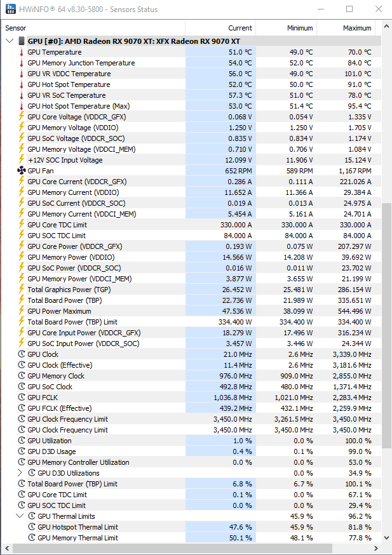Screen dimensions: 392x555
Task: Expand the GPU D3D Utilizations group
Action: [20, 473]
